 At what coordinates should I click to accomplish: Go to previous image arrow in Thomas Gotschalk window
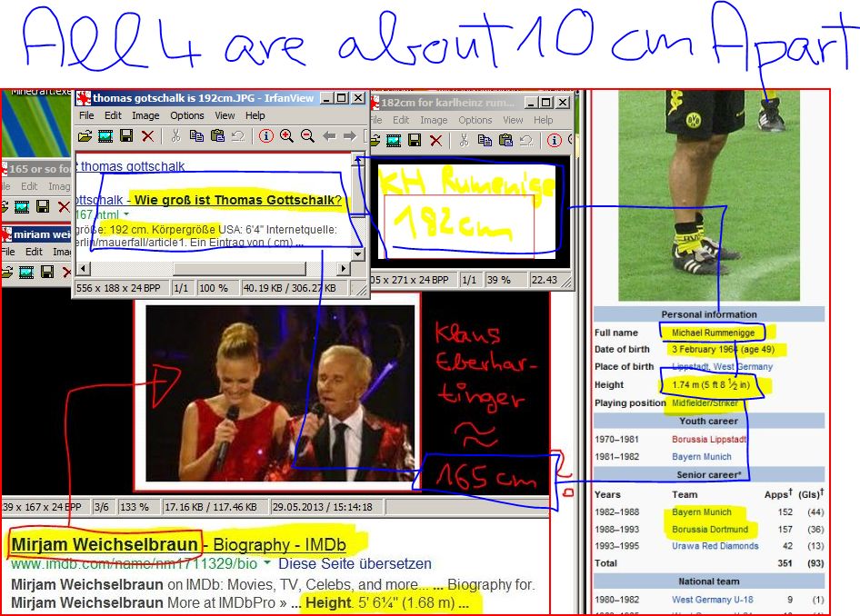(329, 136)
